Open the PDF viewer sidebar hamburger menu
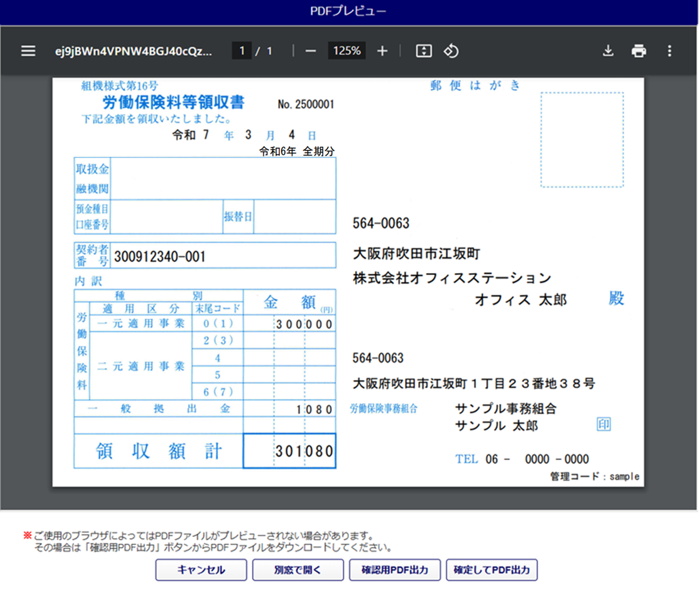 point(28,51)
